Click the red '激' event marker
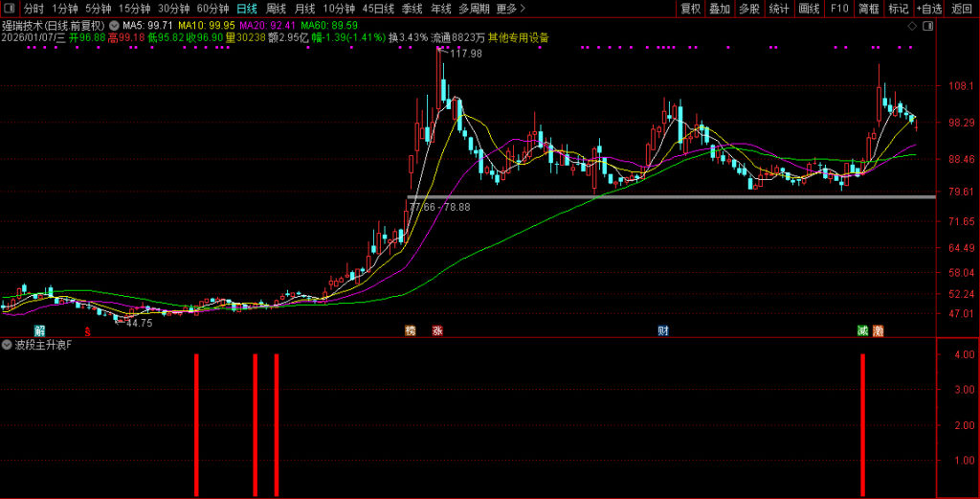Image resolution: width=980 pixels, height=499 pixels. point(878,331)
